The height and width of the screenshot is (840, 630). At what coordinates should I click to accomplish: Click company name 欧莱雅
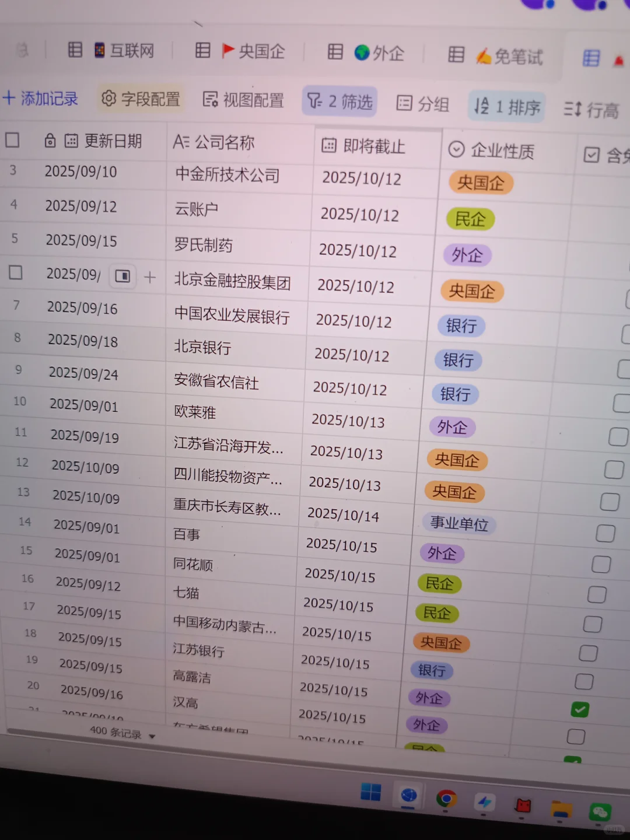point(195,412)
